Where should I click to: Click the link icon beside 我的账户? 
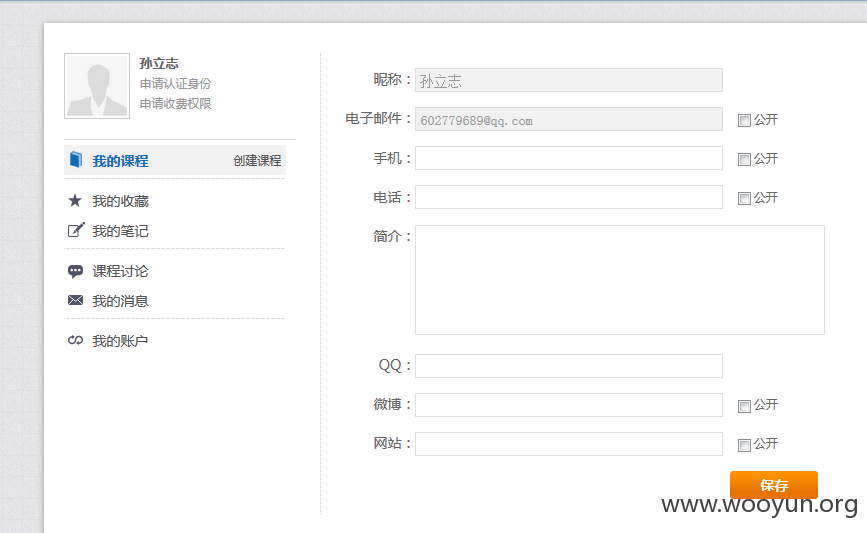tap(75, 341)
